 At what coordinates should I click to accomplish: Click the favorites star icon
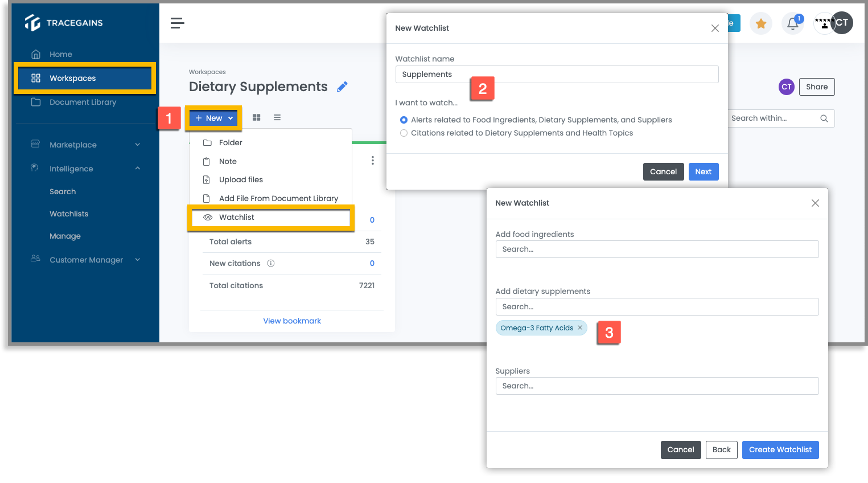pos(761,23)
